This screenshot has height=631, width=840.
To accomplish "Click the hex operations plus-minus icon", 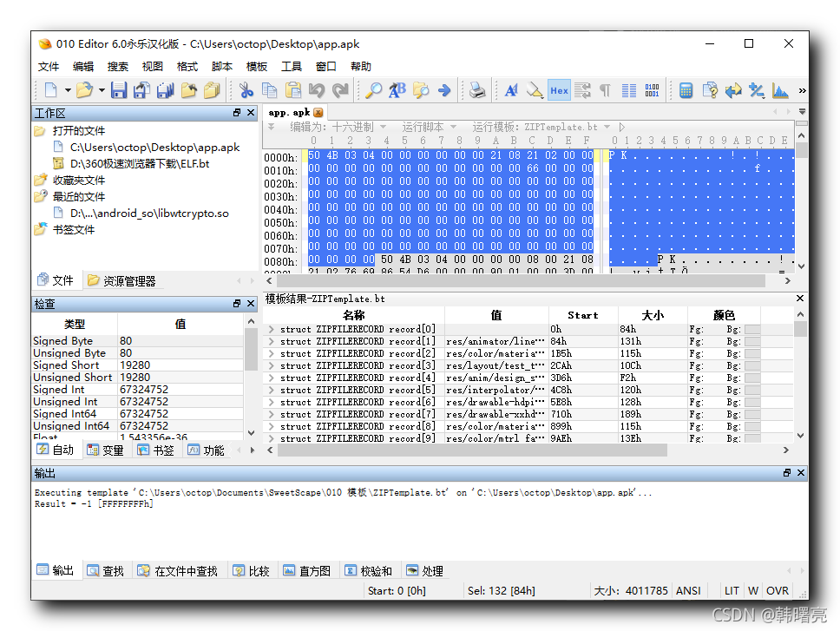I will [757, 90].
